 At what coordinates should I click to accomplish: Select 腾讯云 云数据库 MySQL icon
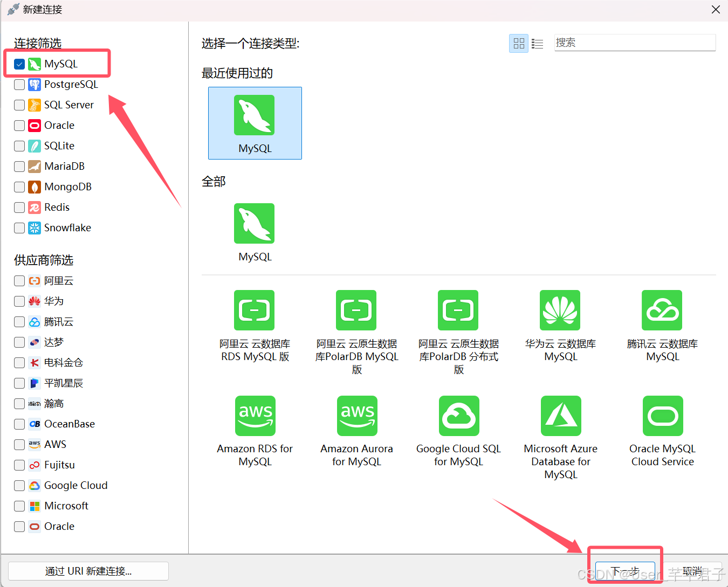tap(662, 310)
